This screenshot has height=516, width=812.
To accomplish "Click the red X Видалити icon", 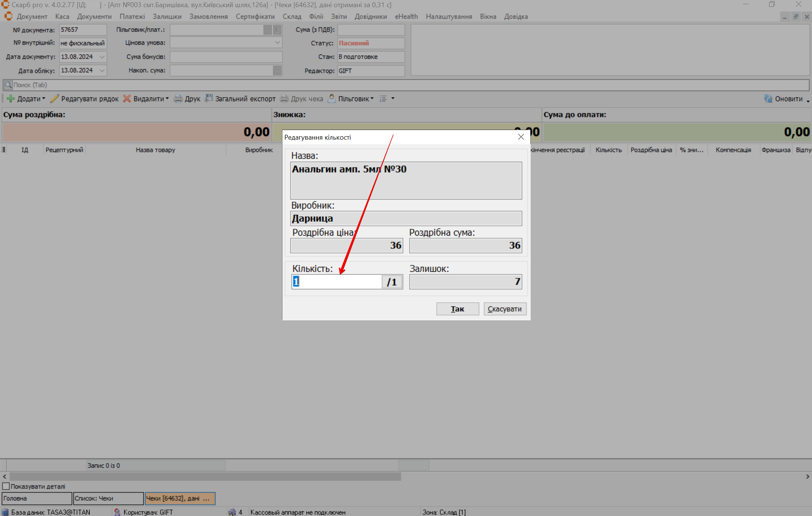I will click(x=127, y=99).
